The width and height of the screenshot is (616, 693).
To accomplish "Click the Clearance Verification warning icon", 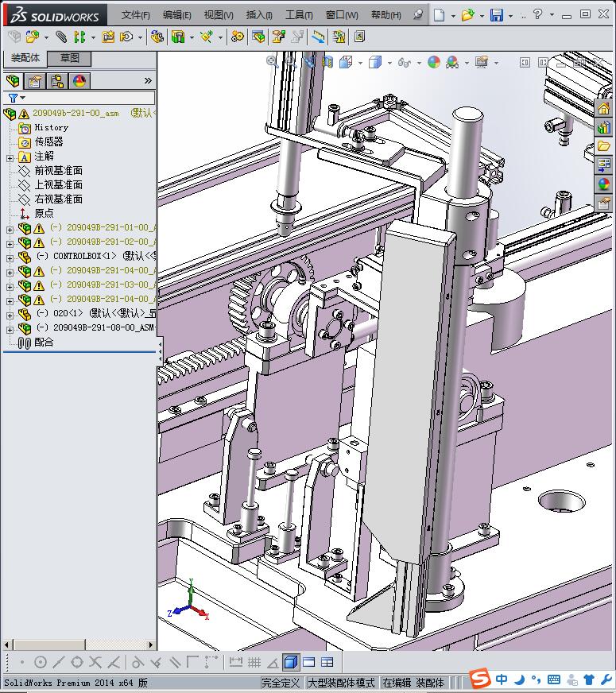I will click(x=339, y=37).
